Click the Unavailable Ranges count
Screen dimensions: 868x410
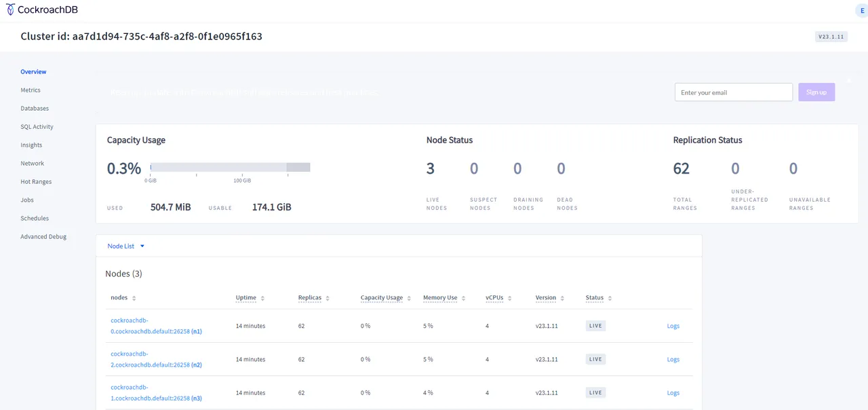click(793, 168)
